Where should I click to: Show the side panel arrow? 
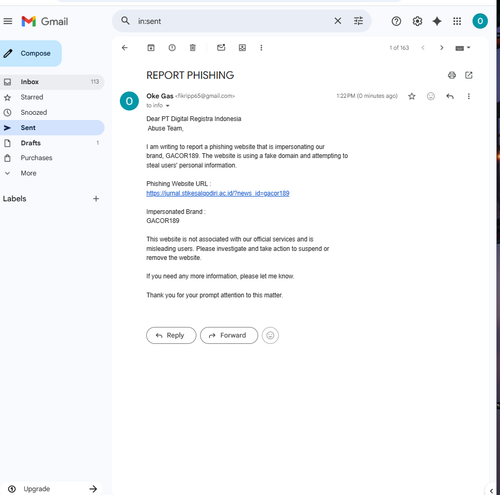[491, 491]
